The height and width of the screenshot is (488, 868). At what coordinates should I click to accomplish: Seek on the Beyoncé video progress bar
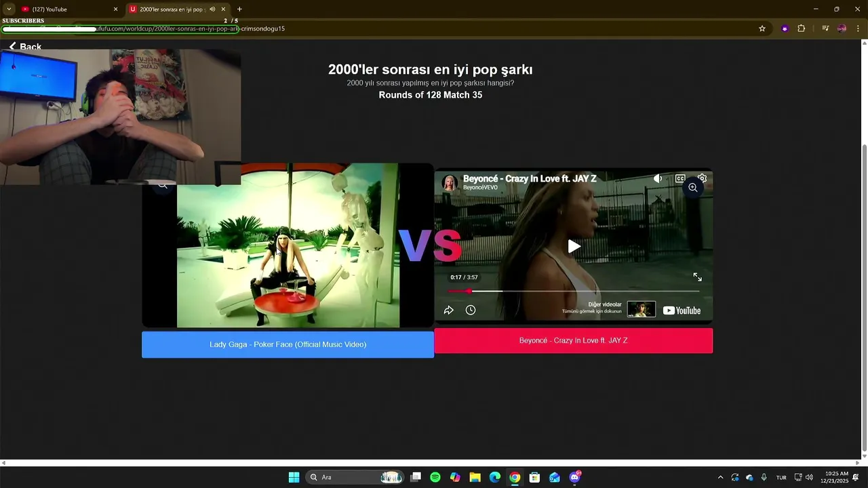click(574, 291)
